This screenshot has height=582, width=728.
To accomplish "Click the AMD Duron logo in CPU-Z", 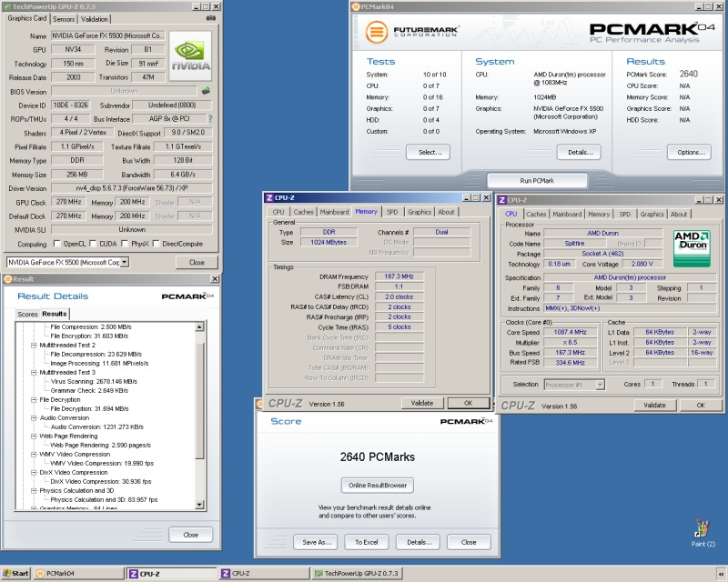I will (x=692, y=248).
